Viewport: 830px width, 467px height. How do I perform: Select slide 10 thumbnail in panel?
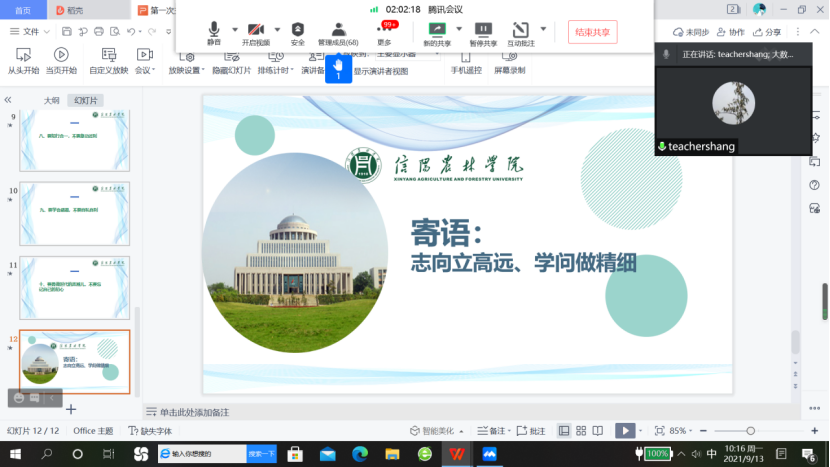74,212
